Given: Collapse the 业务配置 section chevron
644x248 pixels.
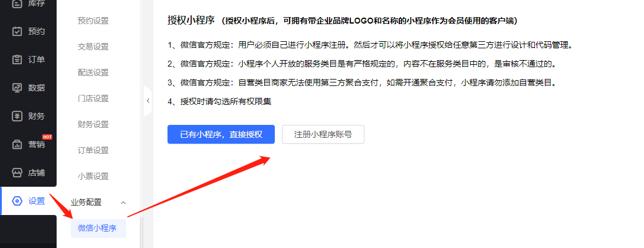Looking at the screenshot, I should point(123,203).
